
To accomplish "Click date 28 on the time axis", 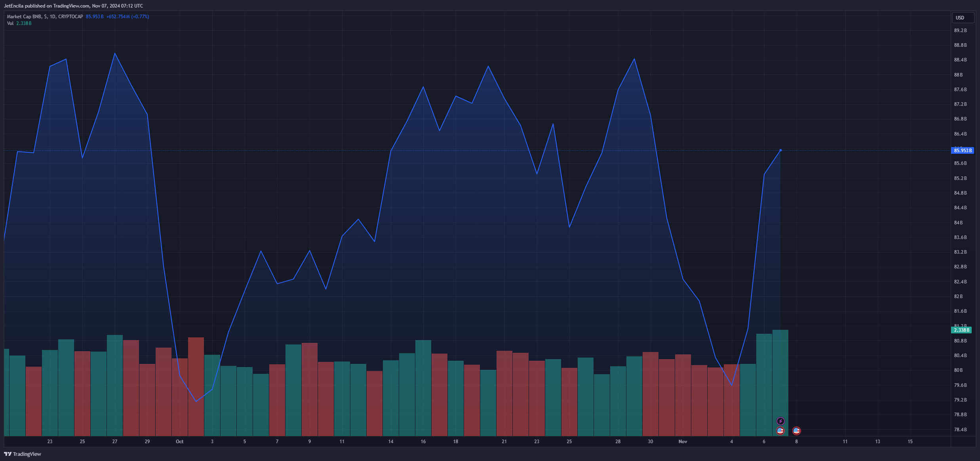I will pos(618,442).
